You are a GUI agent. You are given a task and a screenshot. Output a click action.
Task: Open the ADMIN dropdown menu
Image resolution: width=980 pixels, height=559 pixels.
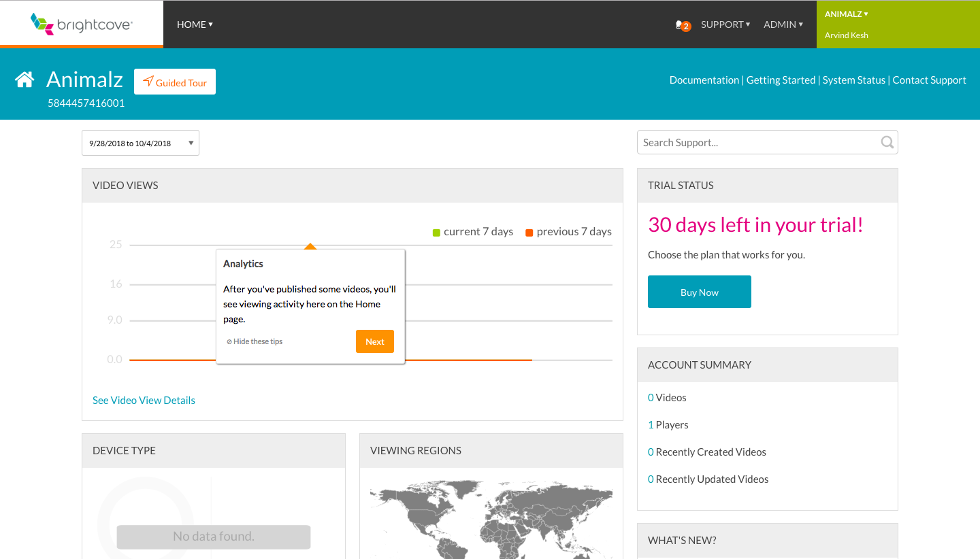(783, 24)
